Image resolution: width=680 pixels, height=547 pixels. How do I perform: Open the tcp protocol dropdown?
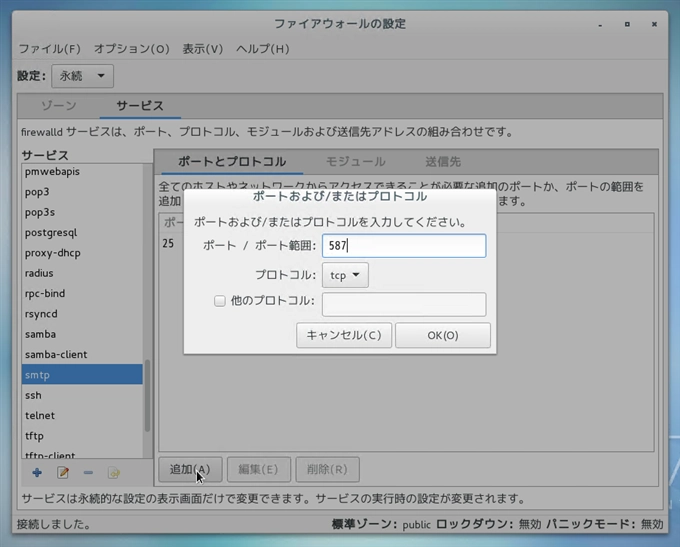[345, 275]
